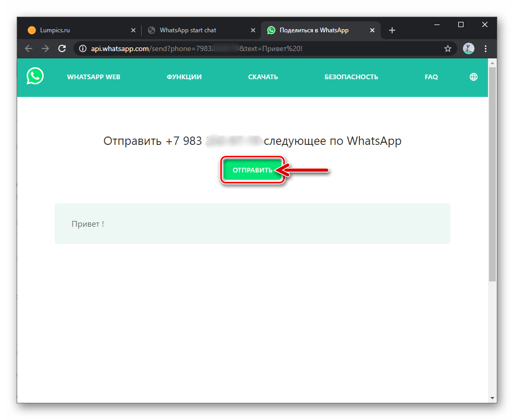Viewport: 514px width, 420px height.
Task: Bookmark this page with the star icon
Action: [448, 48]
